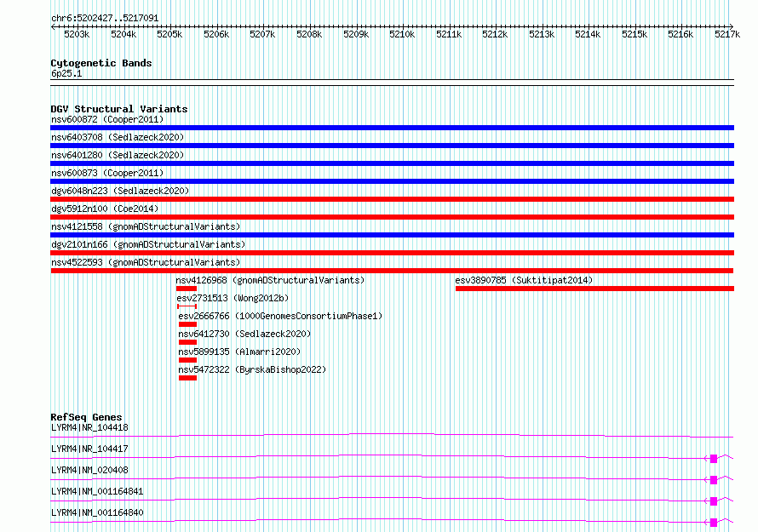Click the short red bar under nsv4126968
This screenshot has height=532, width=758.
(187, 289)
